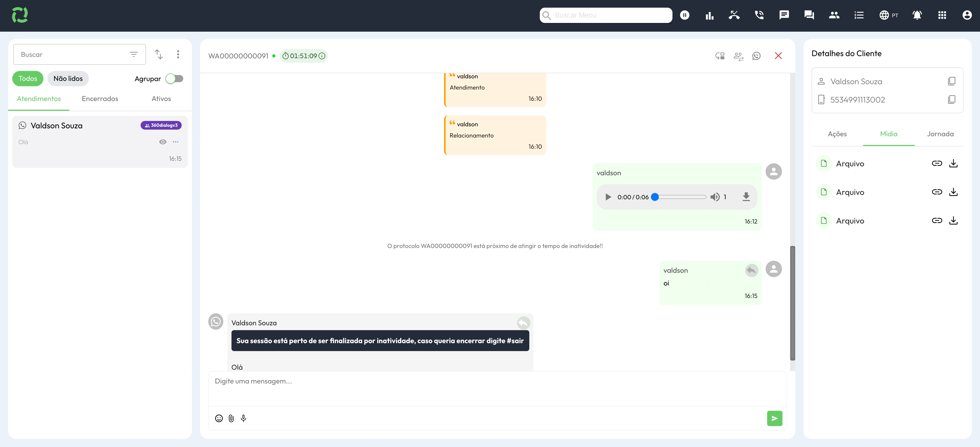Download the third Arquivo file
The width and height of the screenshot is (980, 447).
coord(953,221)
